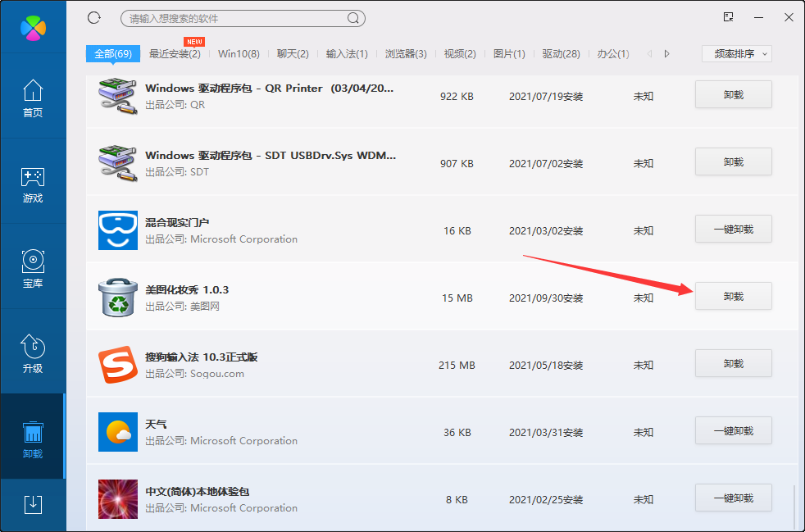This screenshot has height=532, width=805.
Task: Open the settings menu icon beside minimize
Action: (728, 17)
